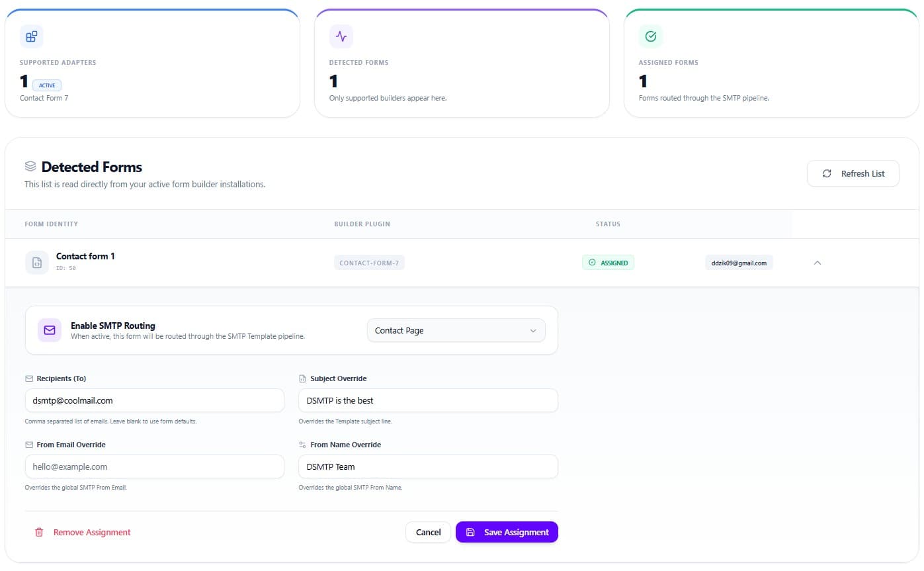Click the 'Comma separated list of emails' hint
Image resolution: width=924 pixels, height=571 pixels.
point(110,421)
